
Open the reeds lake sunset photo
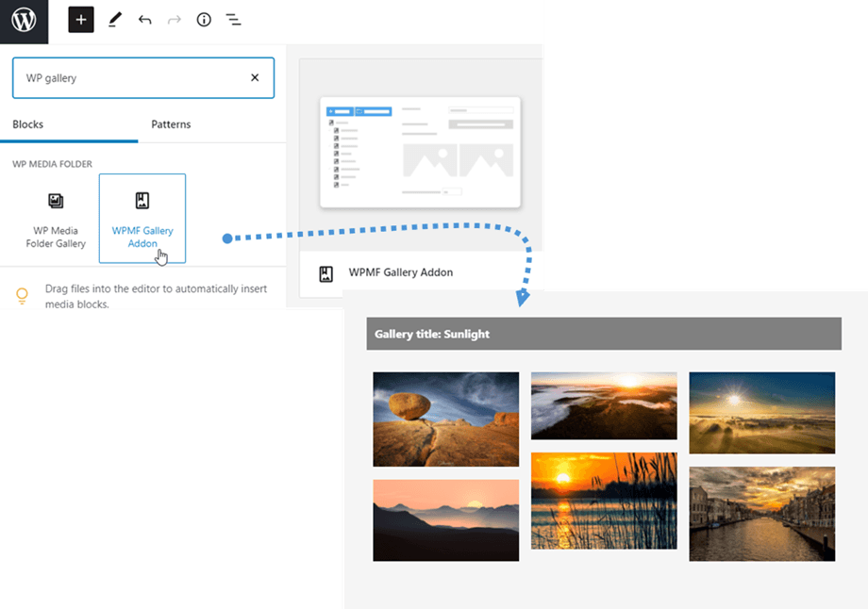(x=604, y=501)
